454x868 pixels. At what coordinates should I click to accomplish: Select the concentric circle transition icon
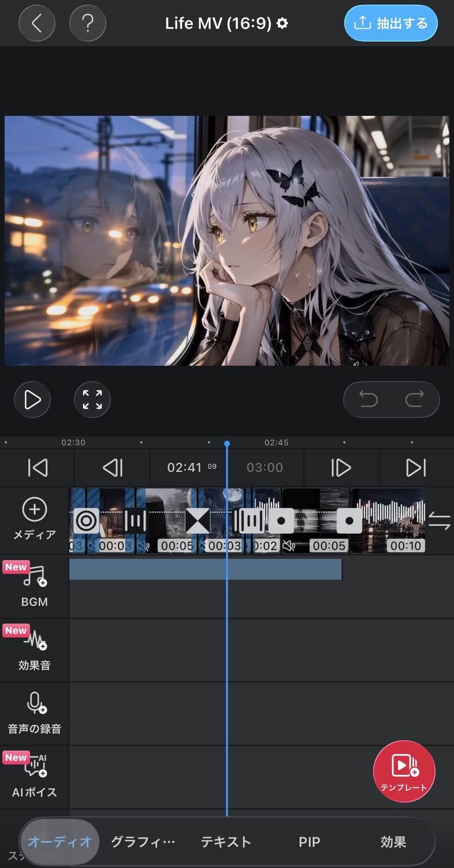86,520
